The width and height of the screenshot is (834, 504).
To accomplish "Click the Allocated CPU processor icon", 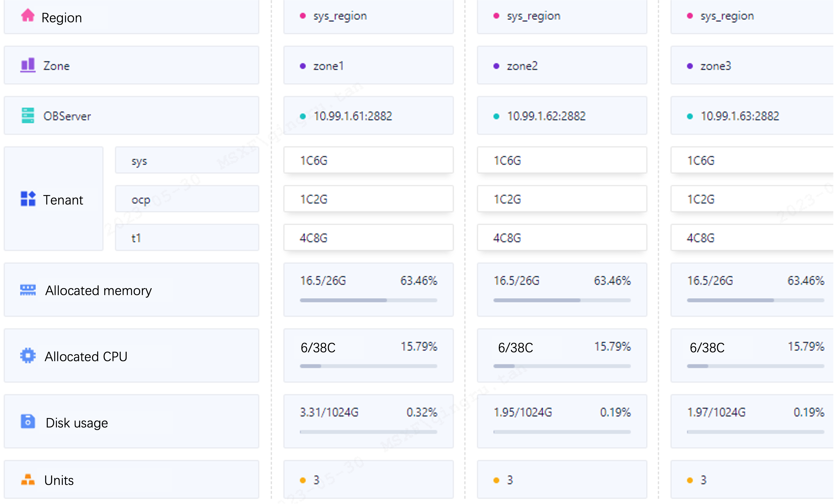I will (x=28, y=356).
